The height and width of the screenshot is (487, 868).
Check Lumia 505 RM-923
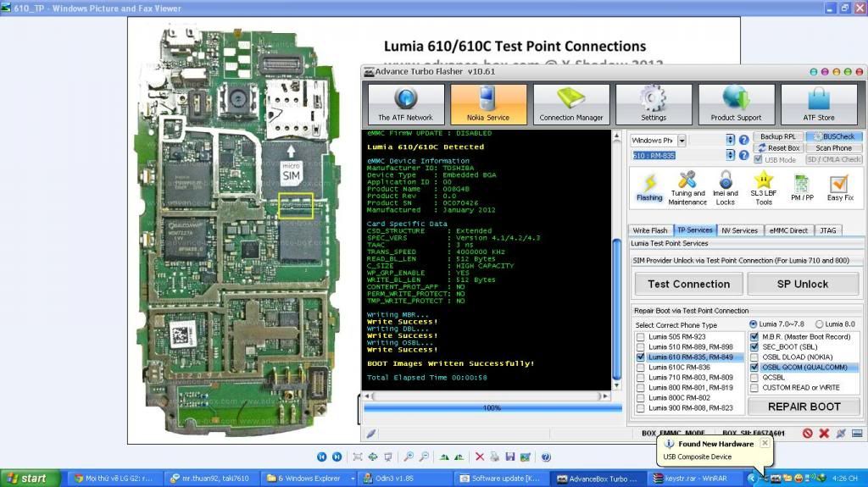[x=641, y=337]
